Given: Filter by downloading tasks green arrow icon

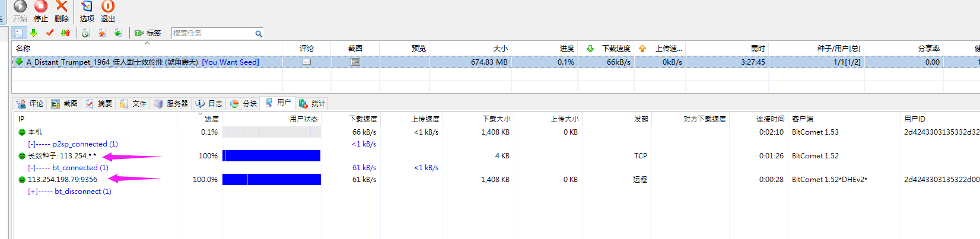Looking at the screenshot, I should (34, 33).
